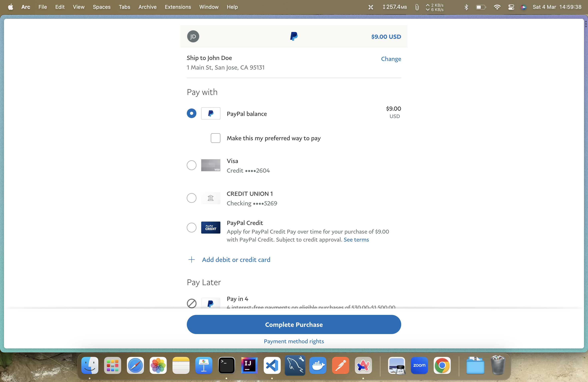Viewport: 588px width, 382px height.
Task: Expand the Pay in 4 option
Action: [191, 303]
